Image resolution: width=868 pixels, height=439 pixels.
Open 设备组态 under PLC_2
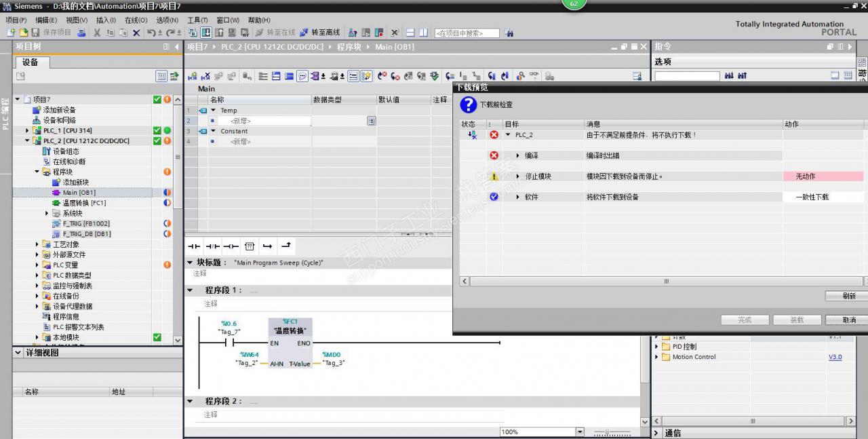coord(66,151)
